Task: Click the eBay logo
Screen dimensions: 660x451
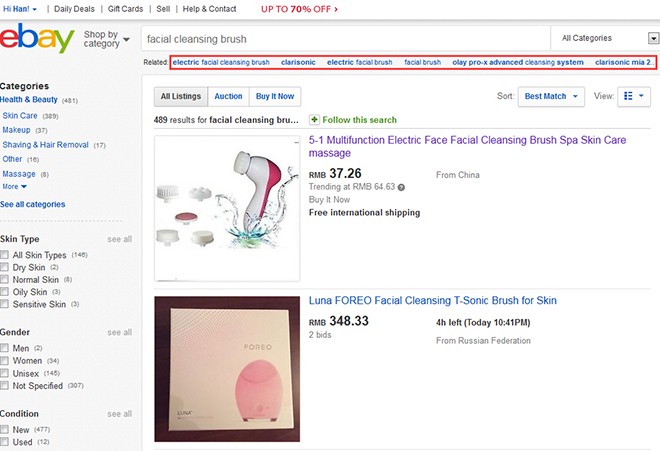Action: [37, 38]
